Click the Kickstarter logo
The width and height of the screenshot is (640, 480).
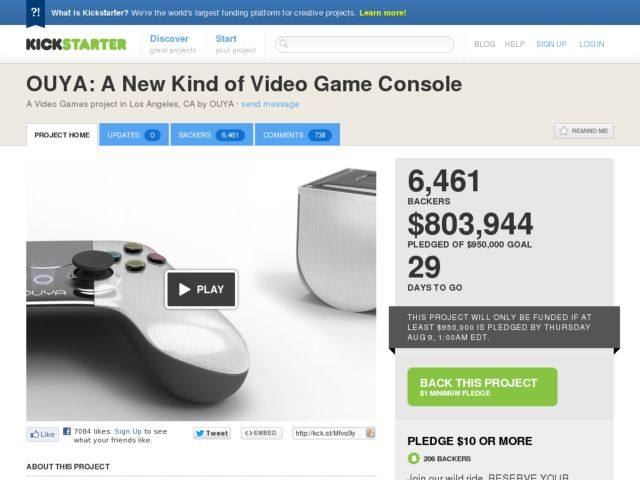pyautogui.click(x=76, y=44)
